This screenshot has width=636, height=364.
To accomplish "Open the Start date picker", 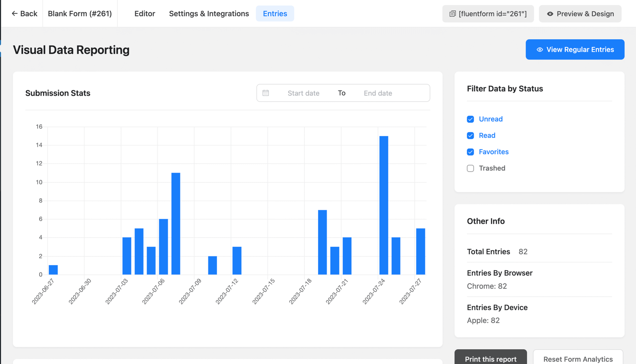I will point(303,93).
